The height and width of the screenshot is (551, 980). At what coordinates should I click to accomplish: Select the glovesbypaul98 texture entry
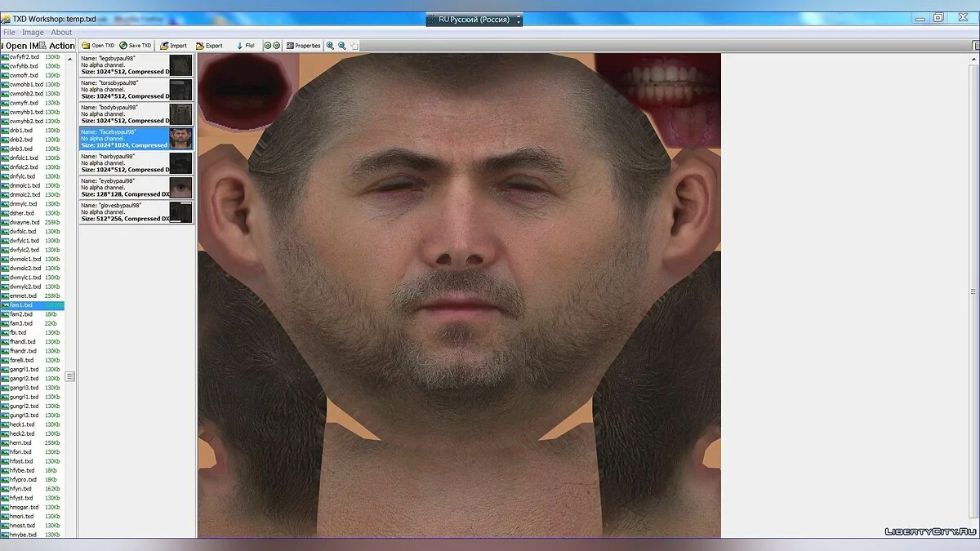(x=136, y=212)
